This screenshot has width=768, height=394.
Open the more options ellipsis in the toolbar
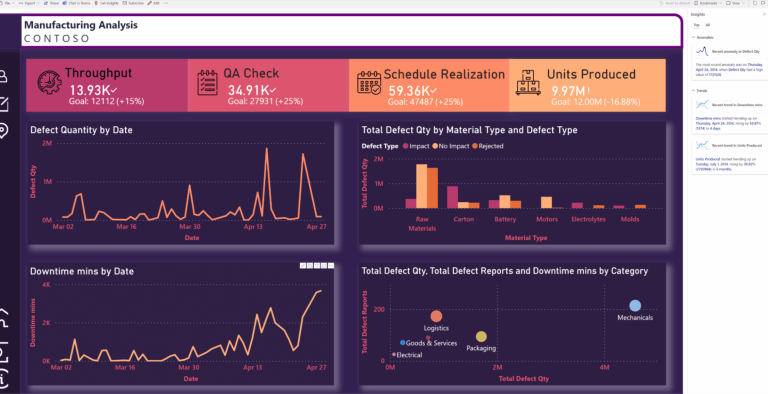point(167,3)
